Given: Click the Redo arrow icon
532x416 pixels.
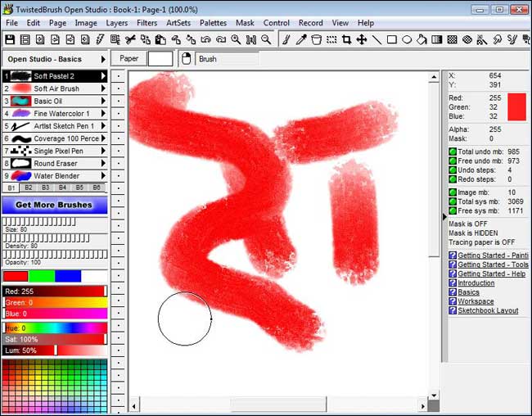Looking at the screenshot, I should (221, 40).
